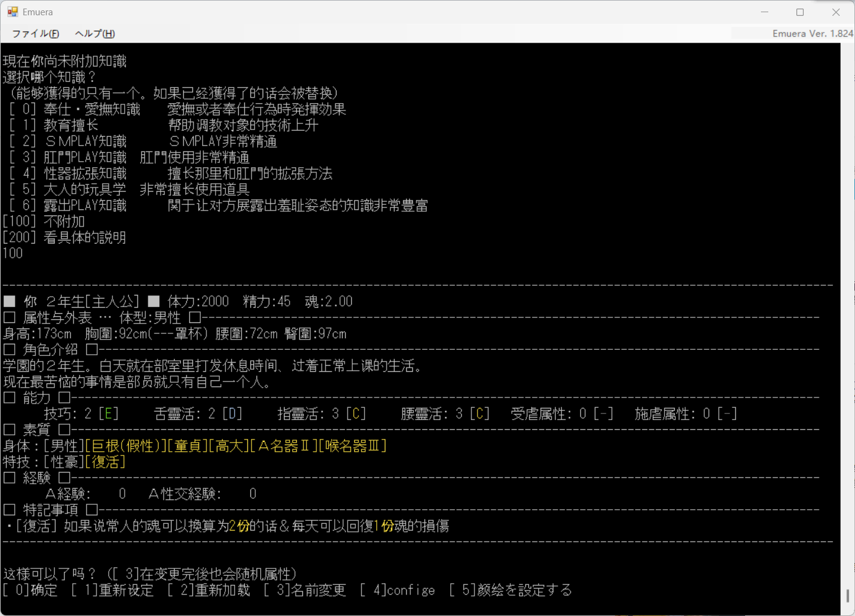Click [2]重新加载
Image resolution: width=855 pixels, height=616 pixels.
209,590
